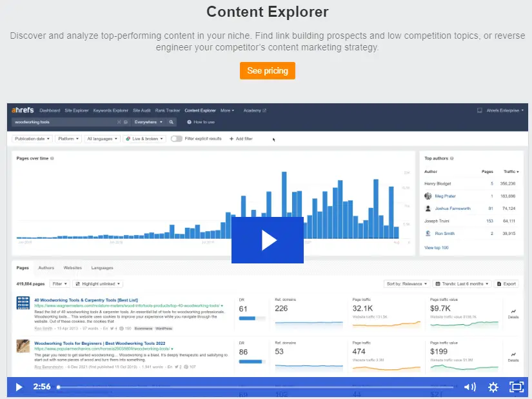Click the Export button

(506, 284)
